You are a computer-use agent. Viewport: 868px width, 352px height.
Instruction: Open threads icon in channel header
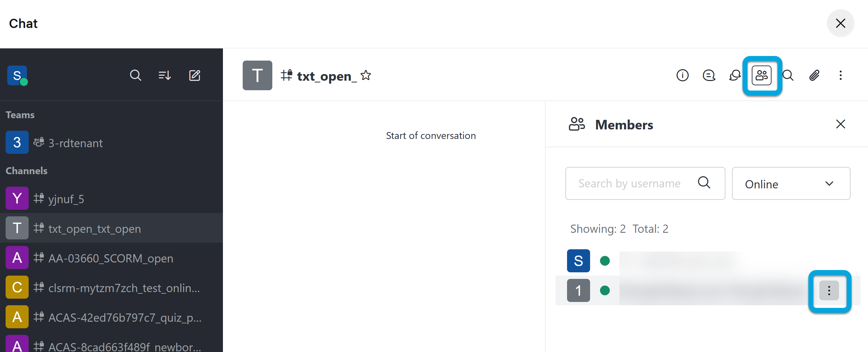tap(709, 75)
